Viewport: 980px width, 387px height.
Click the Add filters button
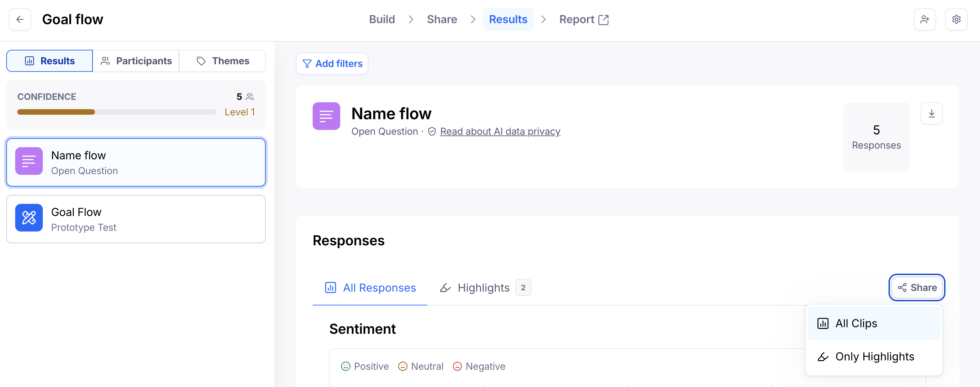click(x=332, y=64)
